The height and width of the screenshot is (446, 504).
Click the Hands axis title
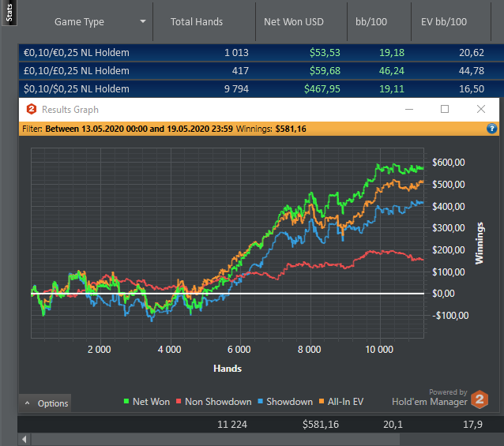coord(228,369)
